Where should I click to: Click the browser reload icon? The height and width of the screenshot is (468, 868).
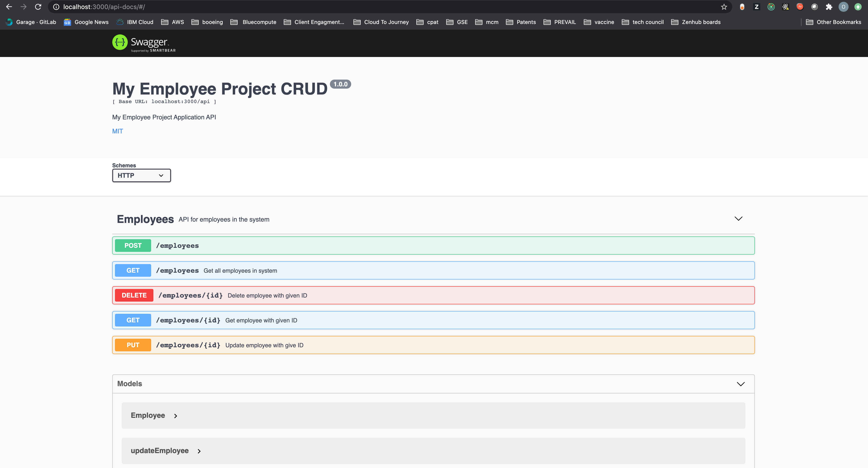click(x=38, y=7)
